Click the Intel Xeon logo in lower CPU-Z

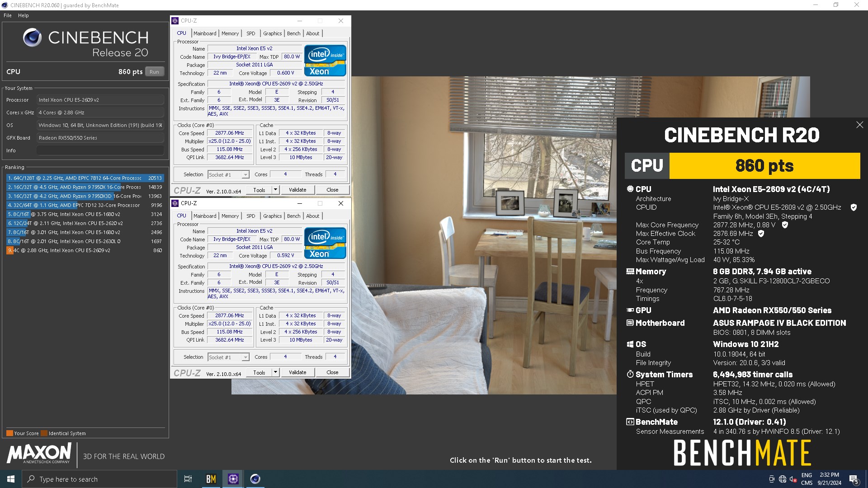(325, 243)
